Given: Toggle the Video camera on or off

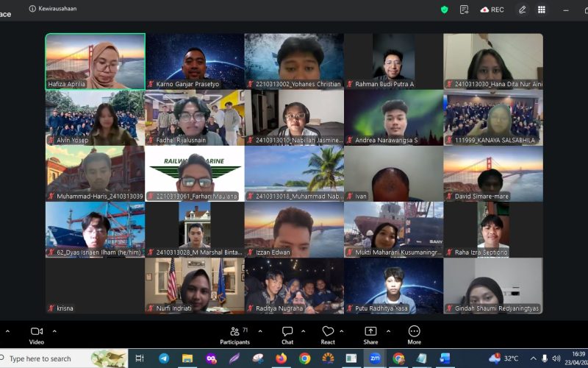Looking at the screenshot, I should click(36, 335).
